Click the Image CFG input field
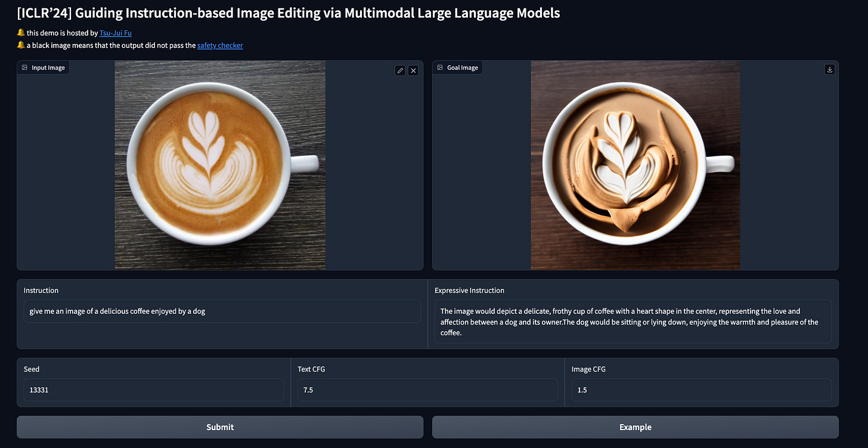 click(x=702, y=390)
